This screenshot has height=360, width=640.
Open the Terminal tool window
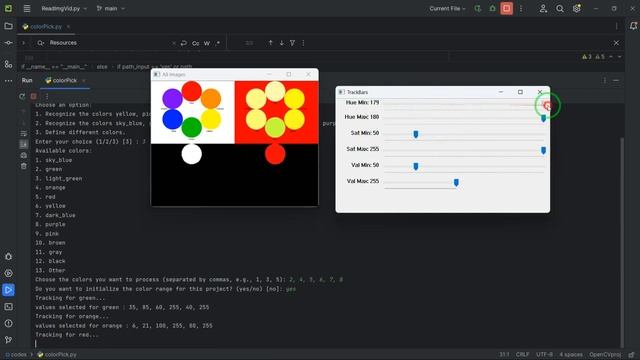(8, 307)
